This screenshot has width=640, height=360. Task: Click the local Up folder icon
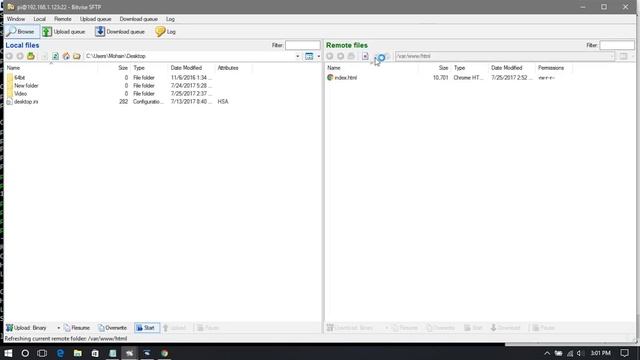pos(31,56)
